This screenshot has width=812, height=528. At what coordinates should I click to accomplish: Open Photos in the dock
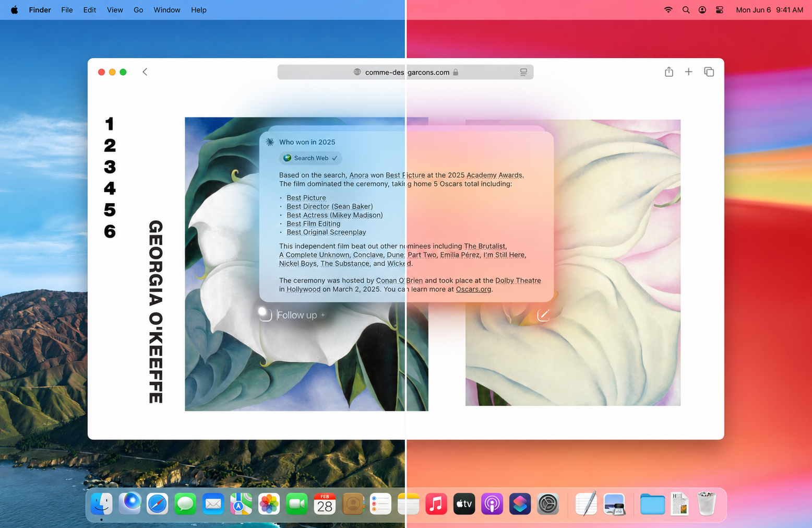[x=269, y=504]
